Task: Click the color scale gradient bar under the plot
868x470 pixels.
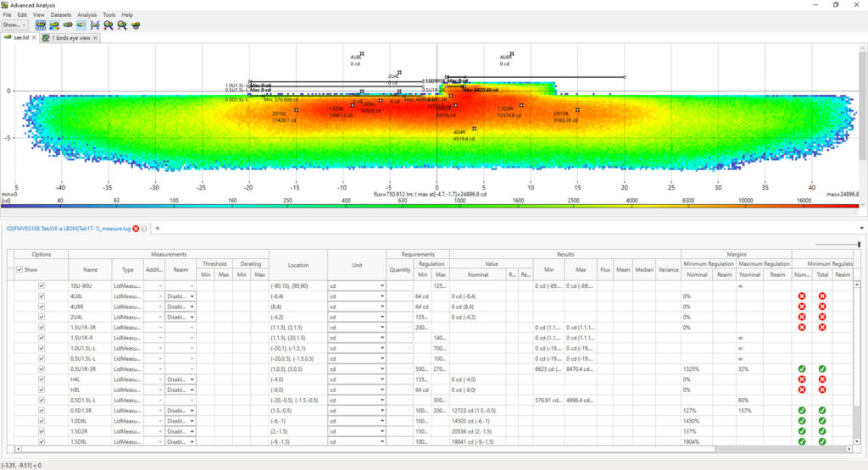Action: pyautogui.click(x=430, y=206)
